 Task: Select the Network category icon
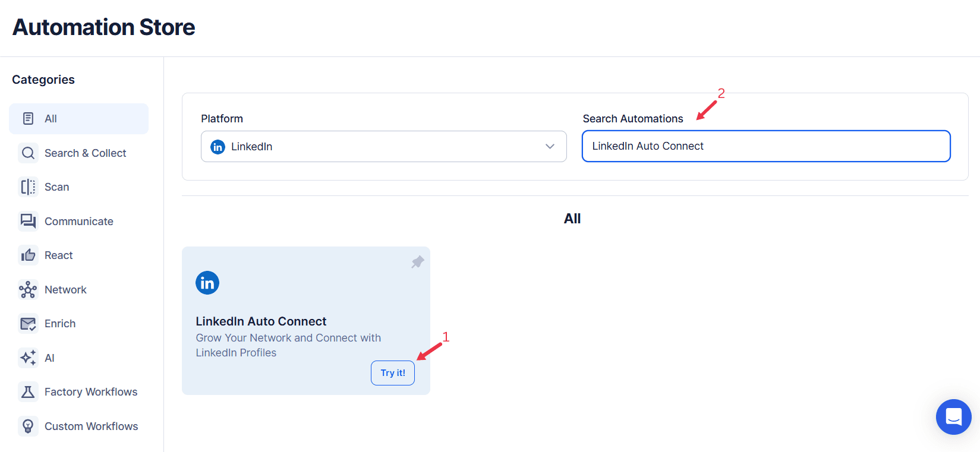[28, 289]
